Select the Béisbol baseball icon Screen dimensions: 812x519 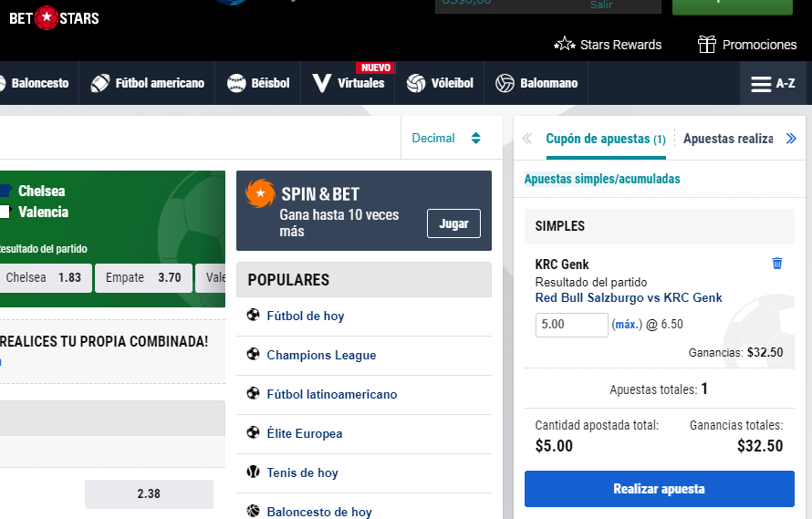tap(236, 83)
